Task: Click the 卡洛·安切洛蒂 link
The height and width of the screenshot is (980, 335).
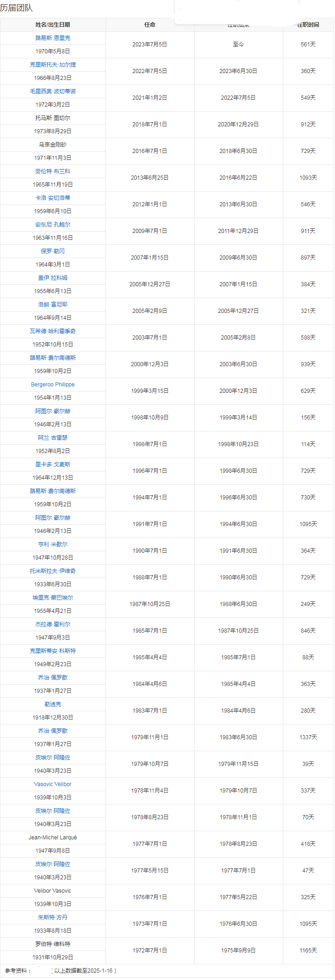Action: [x=53, y=198]
